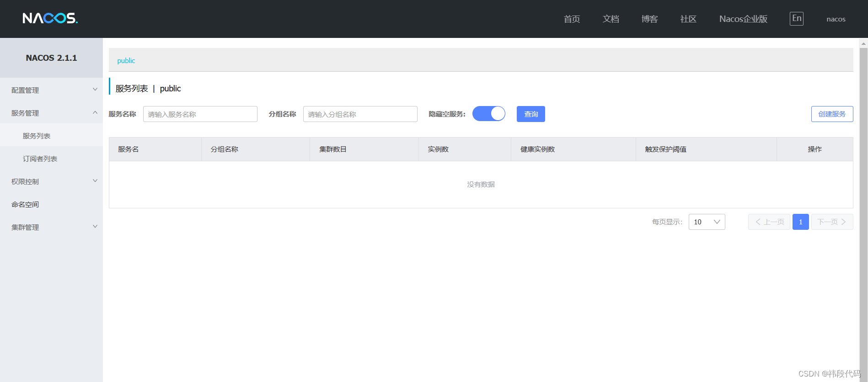The width and height of the screenshot is (868, 382).
Task: Open 权限控制 in the sidebar
Action: click(51, 181)
